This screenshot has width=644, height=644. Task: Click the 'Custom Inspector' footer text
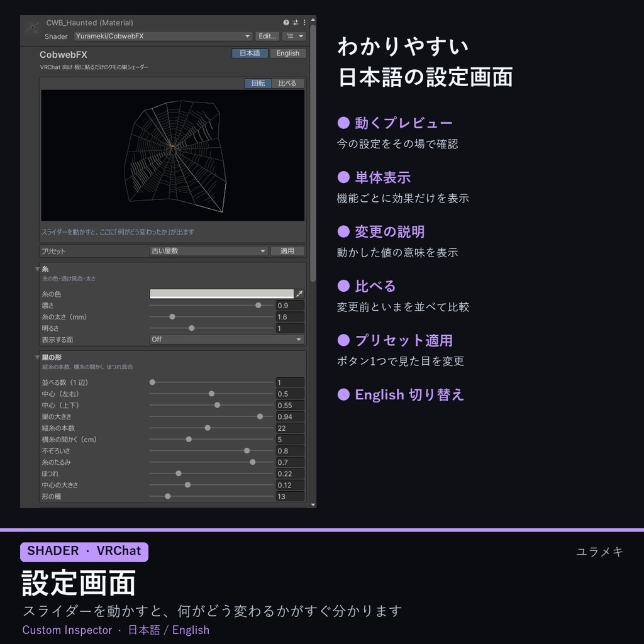click(x=67, y=630)
